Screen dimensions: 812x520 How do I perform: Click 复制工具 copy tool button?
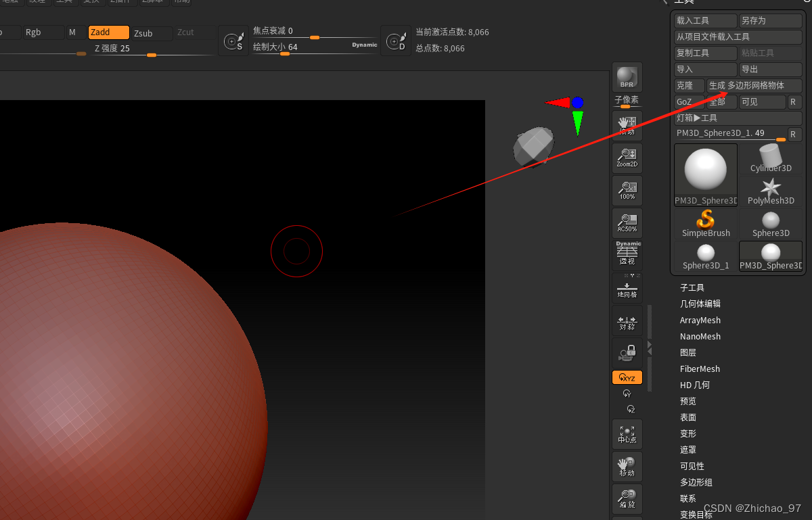[706, 53]
